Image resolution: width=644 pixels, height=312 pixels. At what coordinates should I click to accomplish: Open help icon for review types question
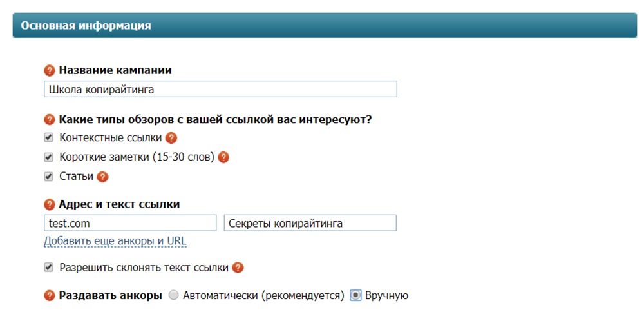(50, 119)
